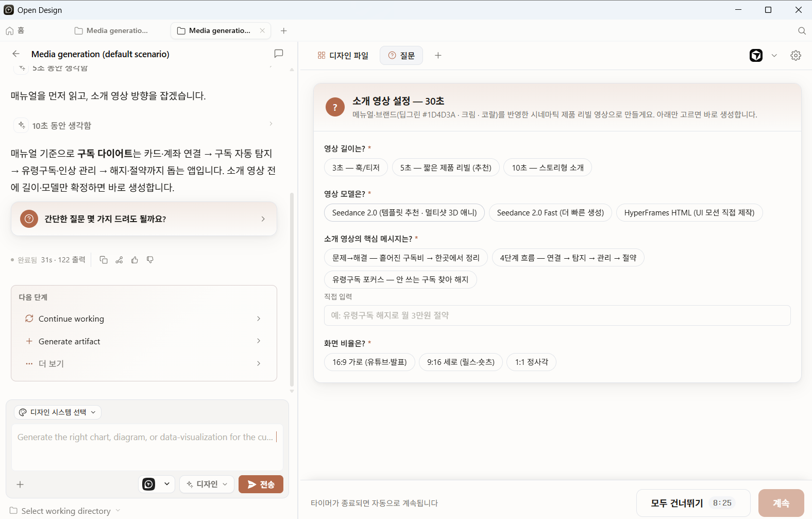This screenshot has width=812, height=519.
Task: Pick 16:9 가로 aspect ratio
Action: point(369,362)
